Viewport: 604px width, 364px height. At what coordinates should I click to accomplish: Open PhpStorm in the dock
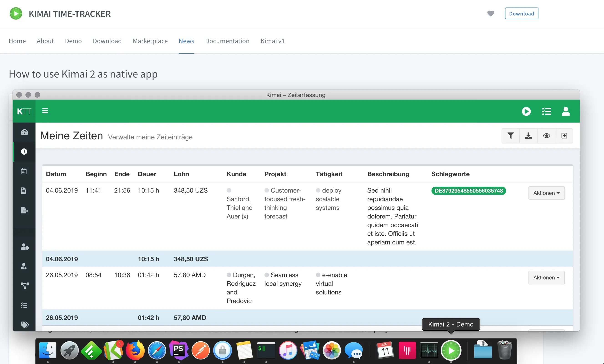(179, 350)
